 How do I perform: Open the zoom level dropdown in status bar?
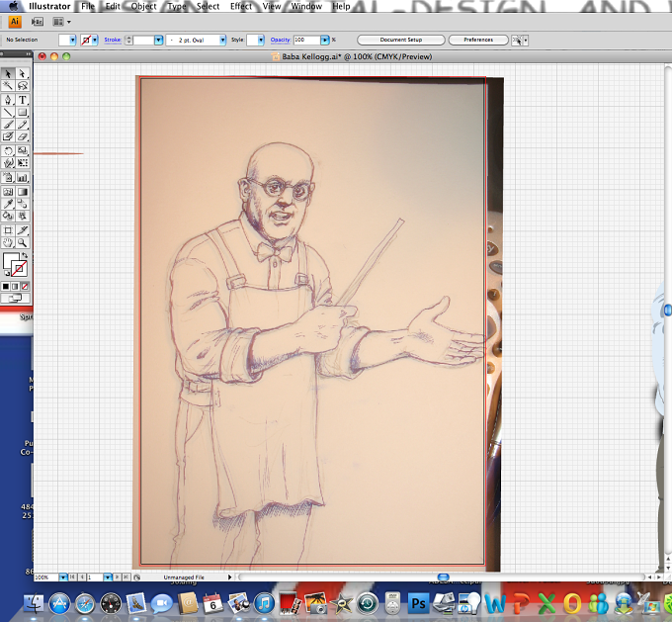(63, 578)
